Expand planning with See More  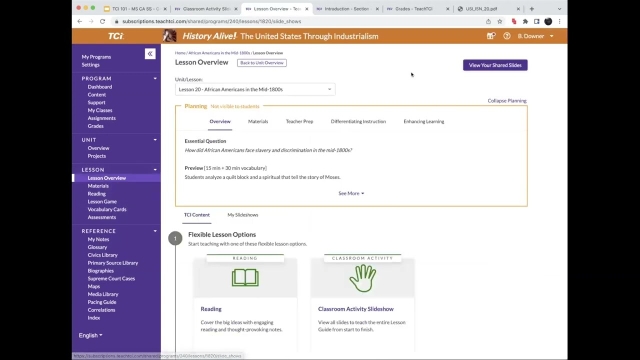351,193
